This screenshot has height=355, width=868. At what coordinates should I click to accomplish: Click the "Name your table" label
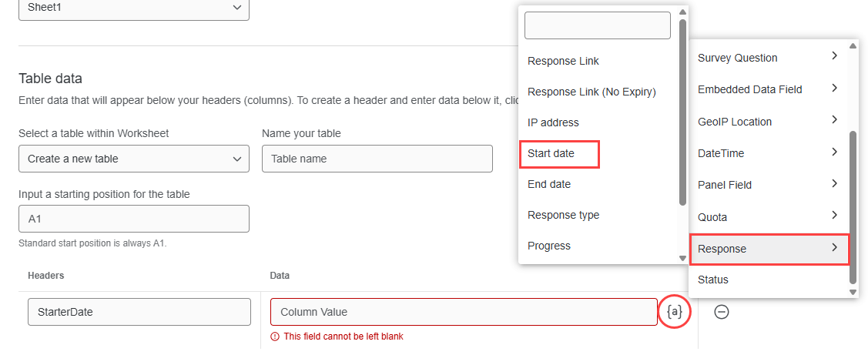coord(301,133)
